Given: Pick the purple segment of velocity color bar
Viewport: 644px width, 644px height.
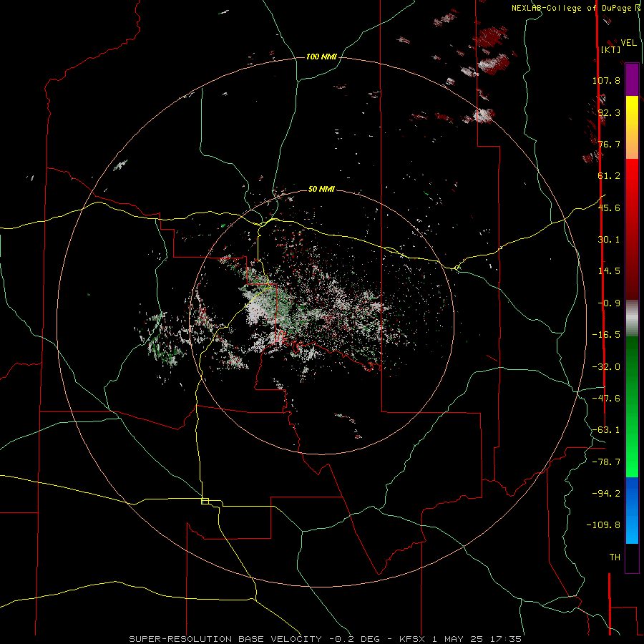Looking at the screenshot, I should tap(632, 79).
